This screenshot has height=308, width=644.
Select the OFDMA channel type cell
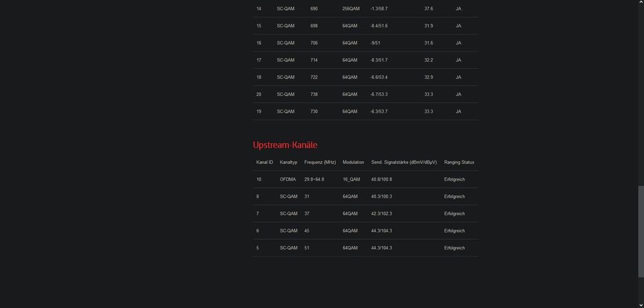[288, 180]
